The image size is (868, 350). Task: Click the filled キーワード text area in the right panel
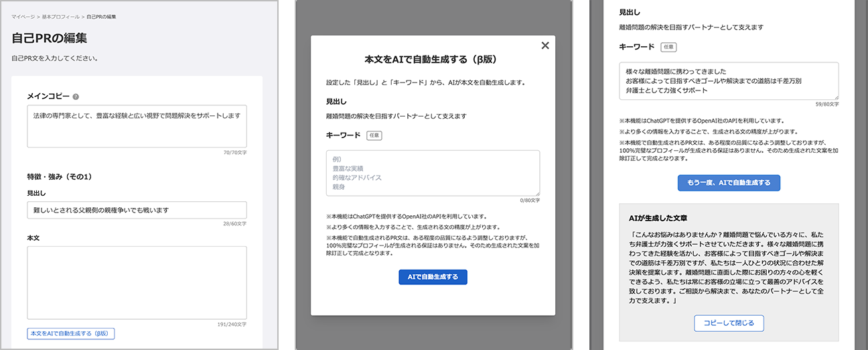pyautogui.click(x=729, y=81)
